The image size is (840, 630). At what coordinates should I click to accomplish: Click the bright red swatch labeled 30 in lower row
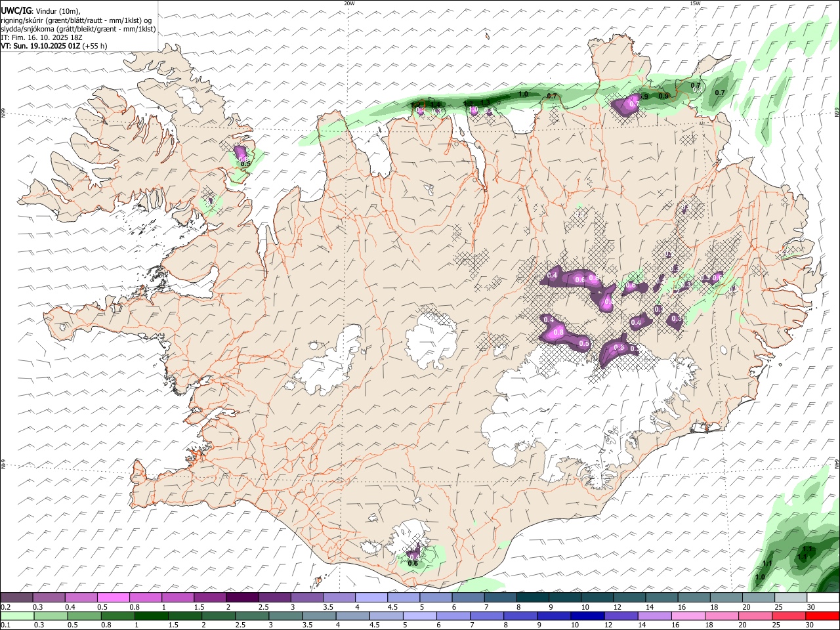pos(823,616)
